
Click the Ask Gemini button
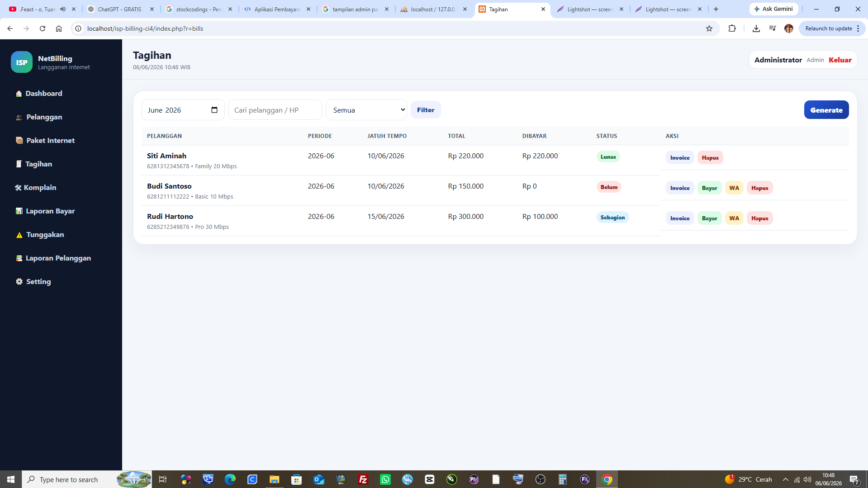pyautogui.click(x=773, y=9)
